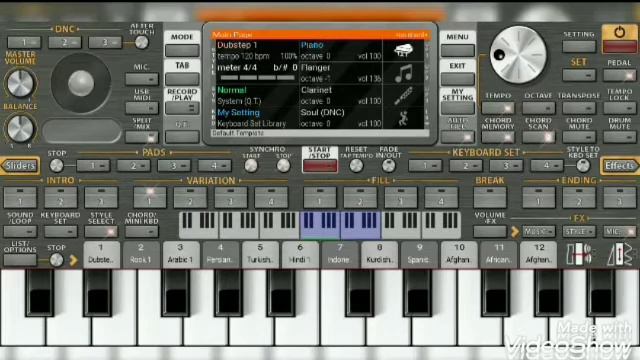Toggle TEMPO LOCK
The image size is (640, 360).
619,108
